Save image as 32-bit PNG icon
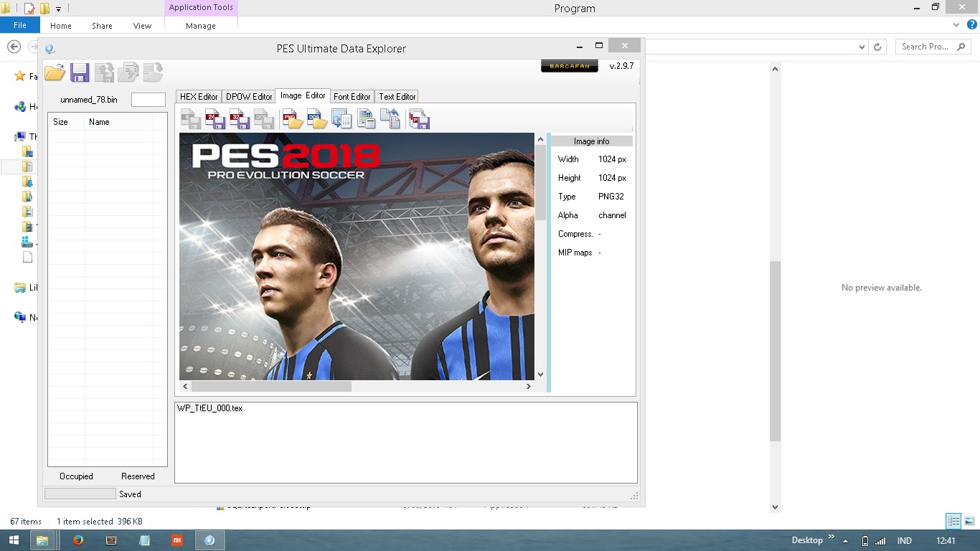Image resolution: width=980 pixels, height=551 pixels. coord(240,118)
